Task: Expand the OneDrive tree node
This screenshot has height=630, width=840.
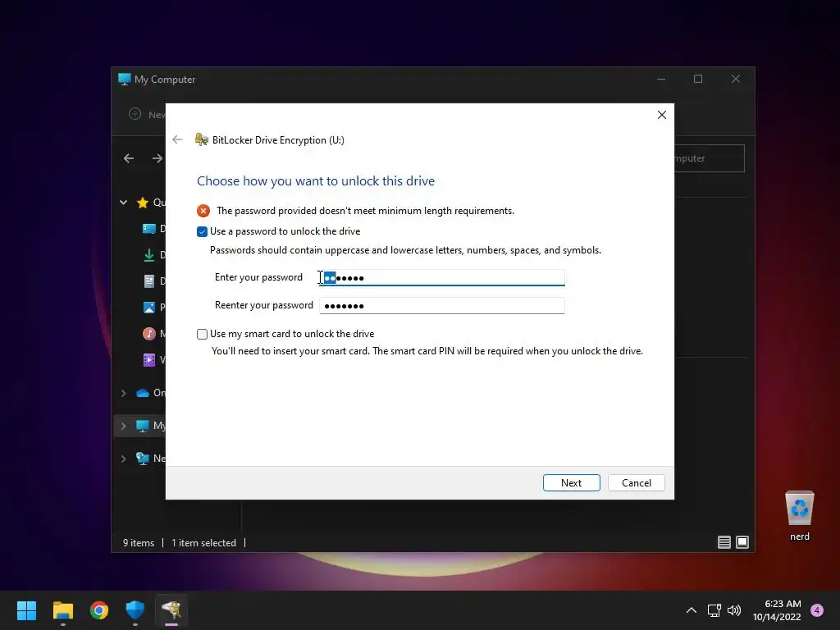Action: point(123,393)
